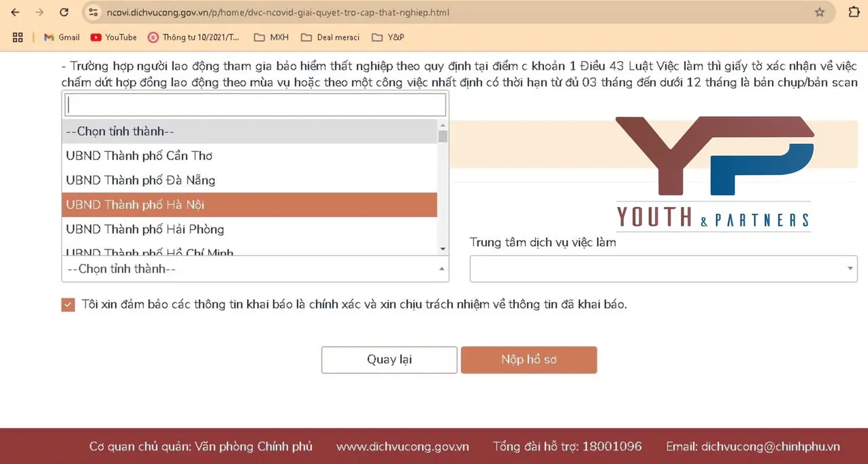868x464 pixels.
Task: Open the extensions puzzle icon
Action: (x=854, y=12)
